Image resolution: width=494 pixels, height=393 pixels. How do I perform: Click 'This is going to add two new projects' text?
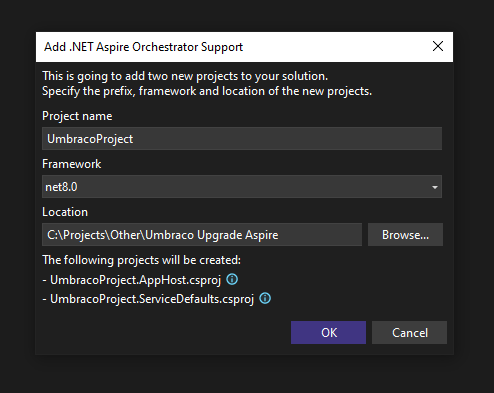click(185, 76)
